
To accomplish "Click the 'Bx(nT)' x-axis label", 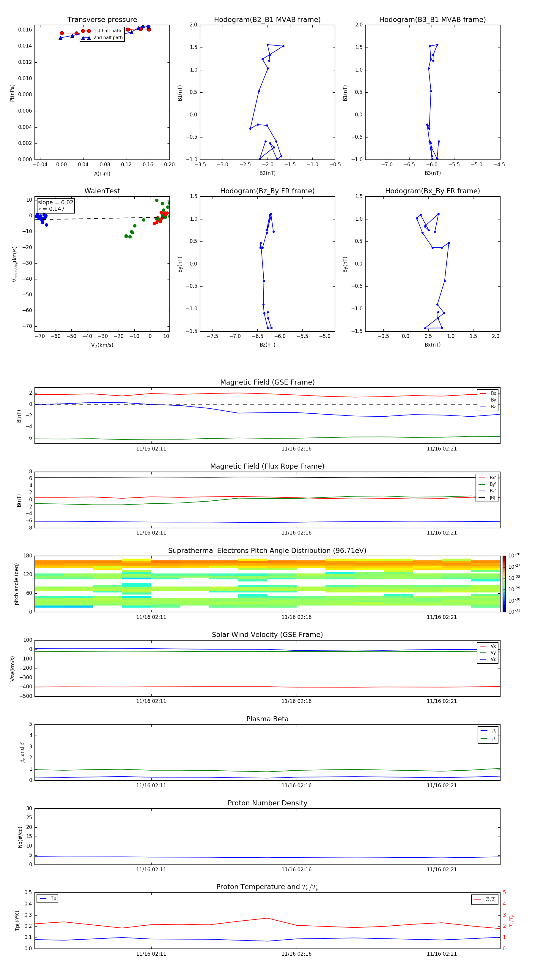I will pos(432,345).
